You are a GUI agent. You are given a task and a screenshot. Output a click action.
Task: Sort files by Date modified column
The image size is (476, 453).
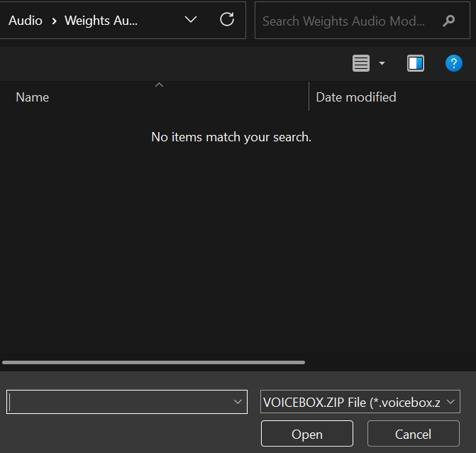356,97
